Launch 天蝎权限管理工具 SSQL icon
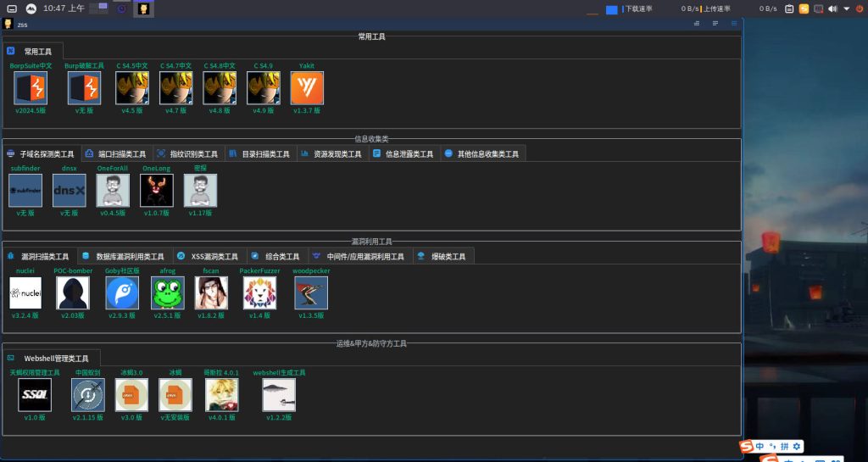The height and width of the screenshot is (462, 868). tap(35, 395)
